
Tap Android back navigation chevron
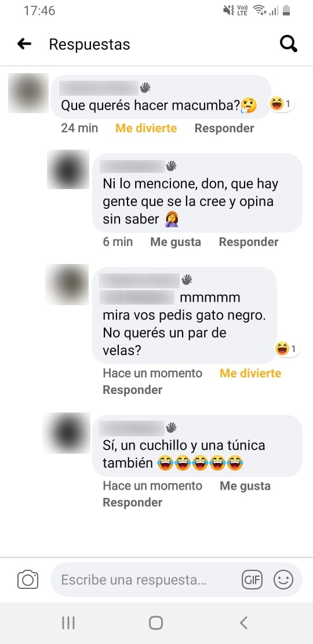click(243, 623)
